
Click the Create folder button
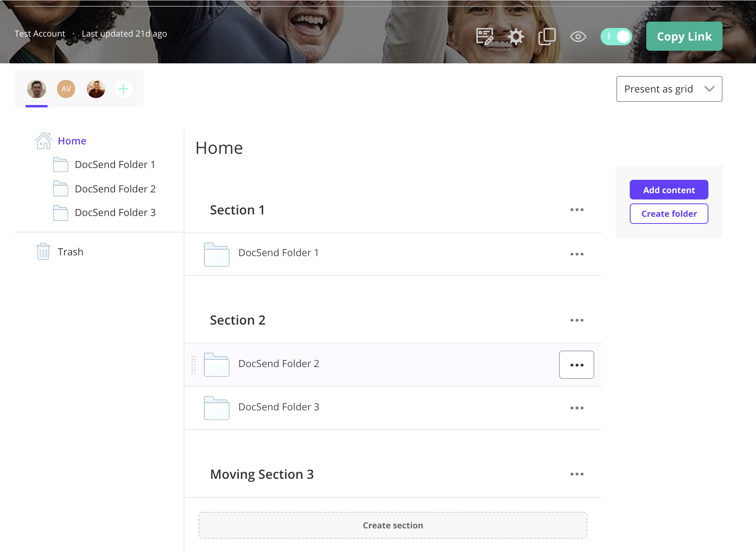669,214
